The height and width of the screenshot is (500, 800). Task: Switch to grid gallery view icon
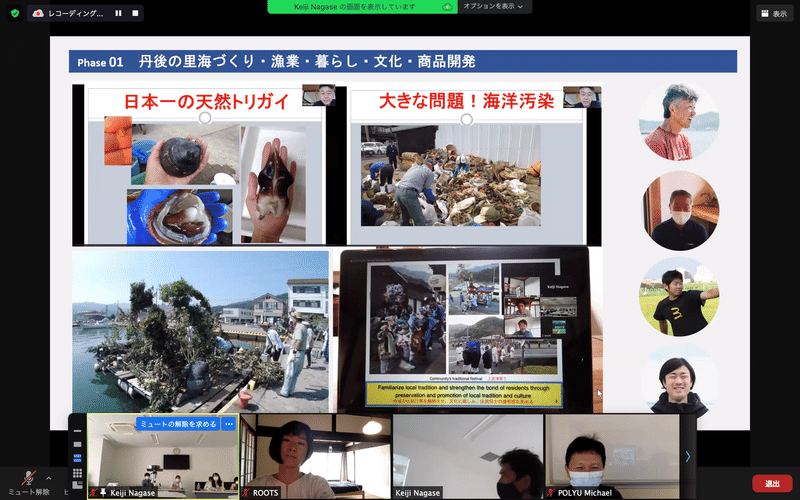point(78,473)
